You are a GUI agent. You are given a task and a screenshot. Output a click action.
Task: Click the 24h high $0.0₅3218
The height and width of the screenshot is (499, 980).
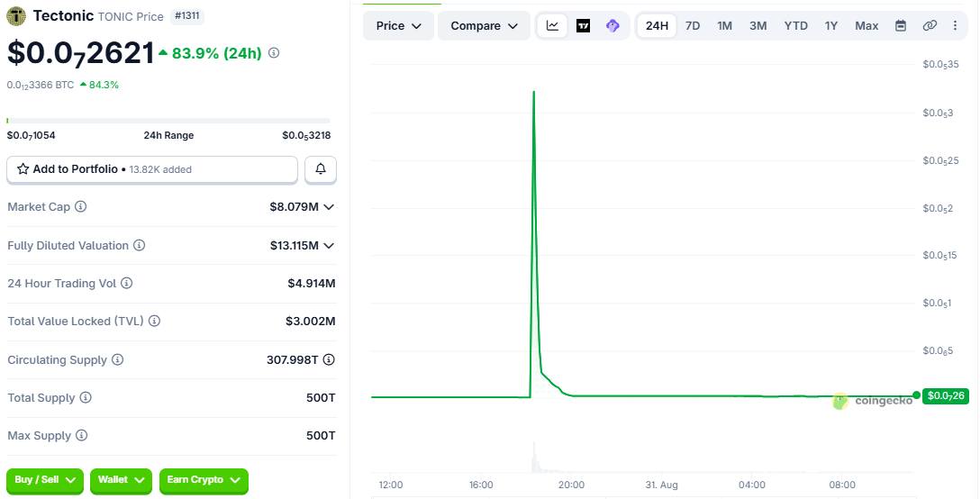click(306, 136)
